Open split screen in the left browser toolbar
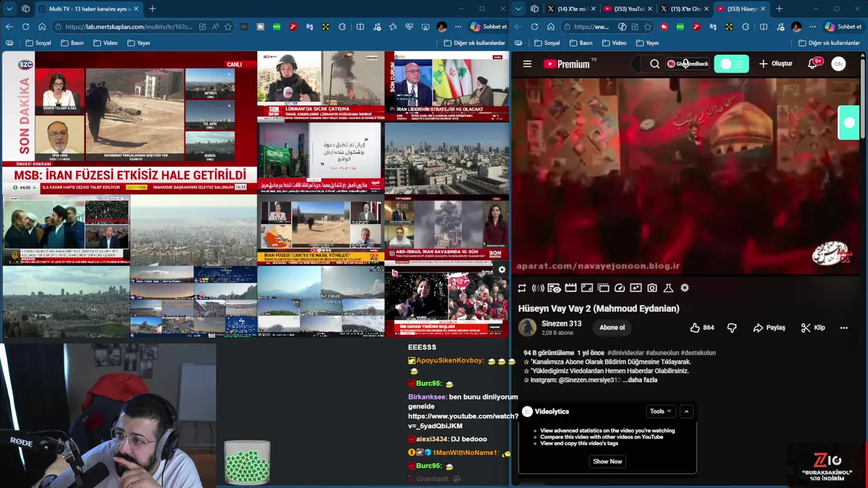 (x=359, y=26)
